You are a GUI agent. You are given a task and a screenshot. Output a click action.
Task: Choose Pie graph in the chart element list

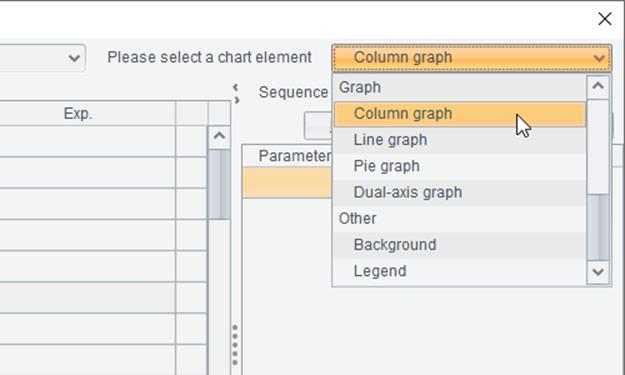[x=460, y=166]
